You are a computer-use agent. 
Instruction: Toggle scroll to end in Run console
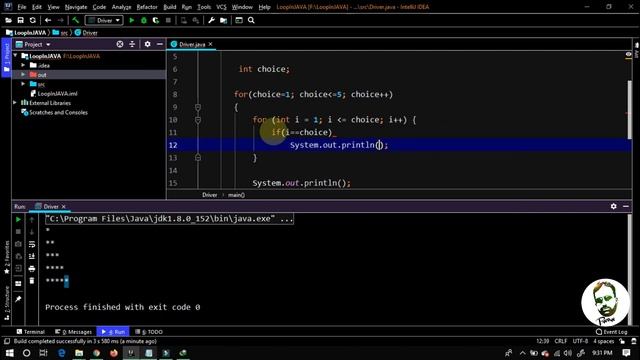click(x=32, y=256)
